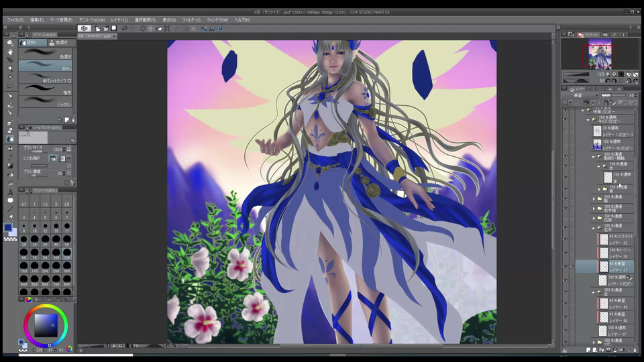This screenshot has height=362, width=644.
Task: Toggle visibility of レイヤー 17
Action: (x=566, y=330)
